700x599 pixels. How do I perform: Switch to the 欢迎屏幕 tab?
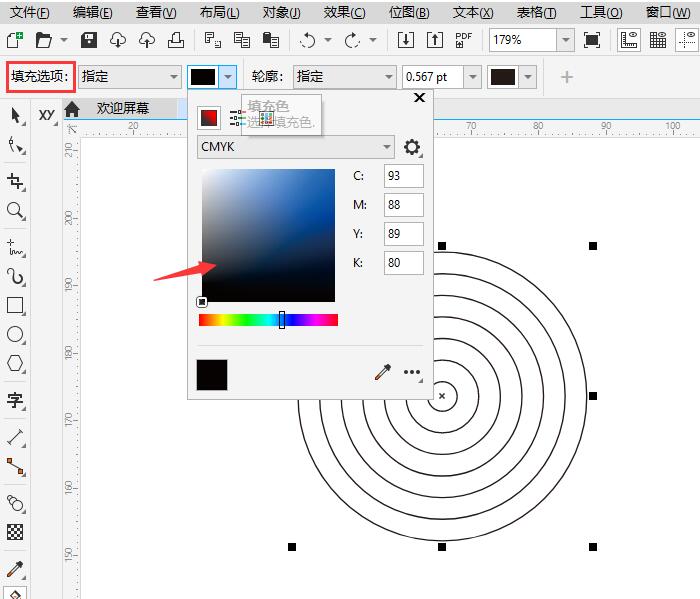123,108
